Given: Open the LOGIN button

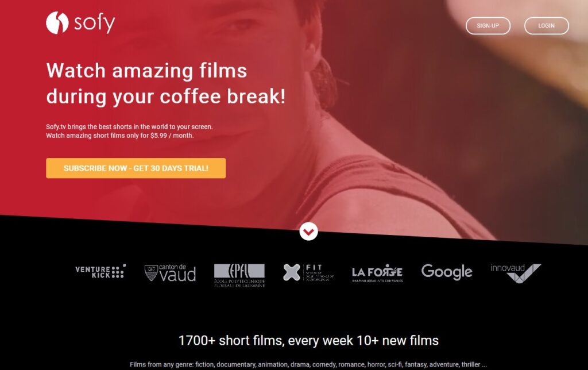Looking at the screenshot, I should 547,25.
